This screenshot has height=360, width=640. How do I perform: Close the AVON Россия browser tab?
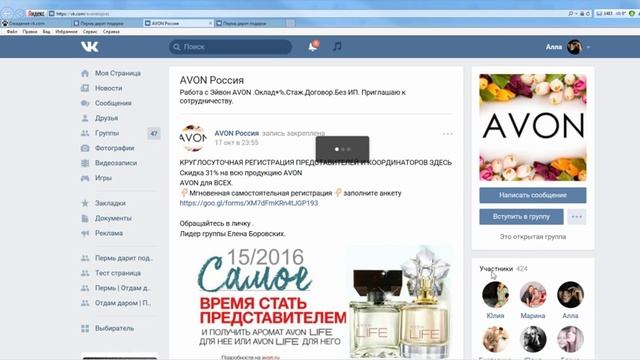point(211,23)
